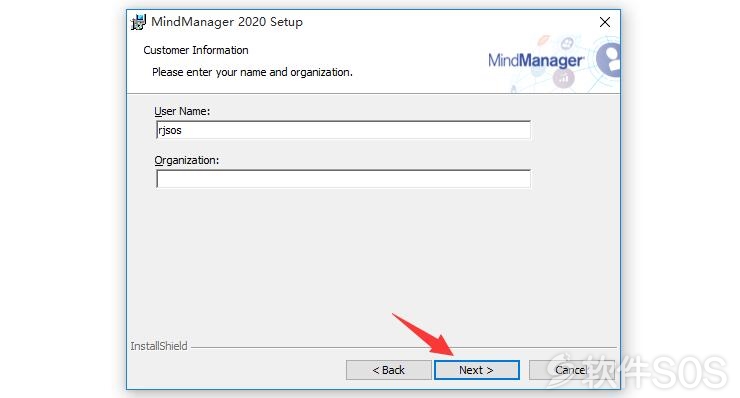Viewport: 740px width, 398px height.
Task: Close the MindManager 2020 Setup window
Action: pyautogui.click(x=605, y=22)
